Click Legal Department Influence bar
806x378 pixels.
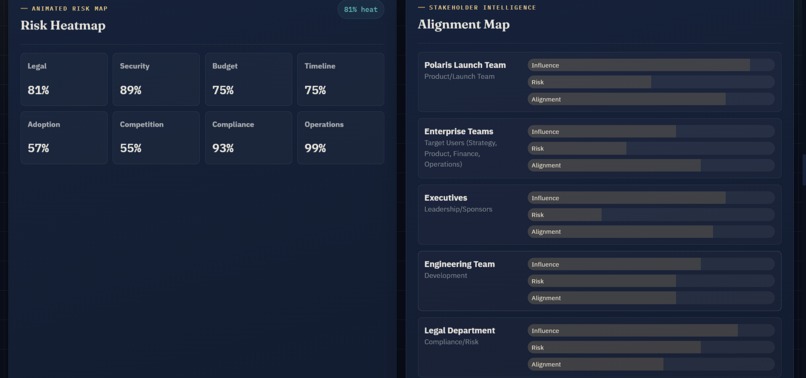651,331
